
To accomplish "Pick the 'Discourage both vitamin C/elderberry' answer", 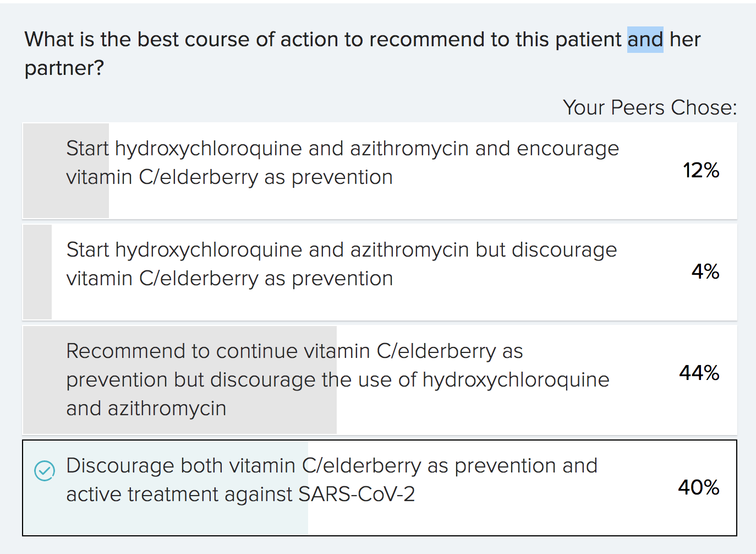I will 380,487.
